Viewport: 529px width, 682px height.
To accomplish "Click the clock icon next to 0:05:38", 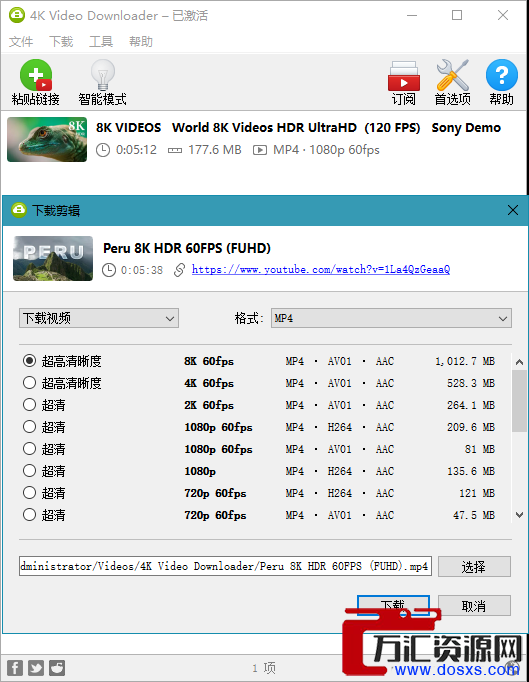I will click(109, 270).
